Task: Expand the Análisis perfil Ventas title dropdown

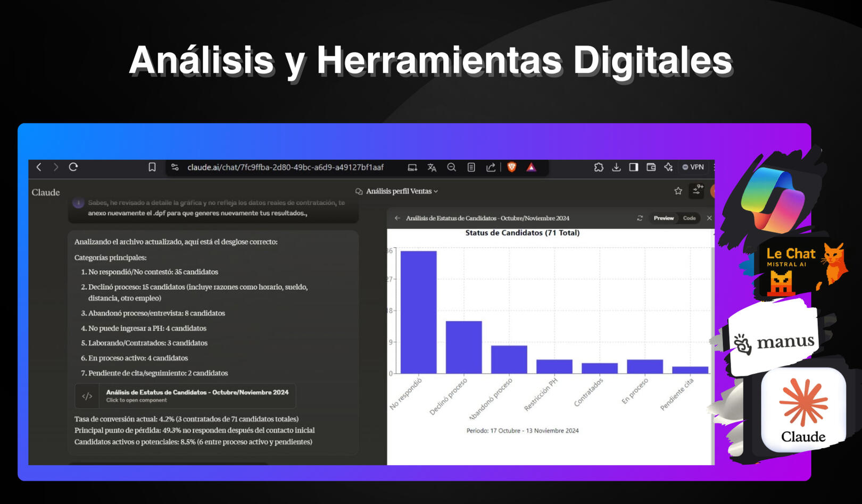Action: pos(435,191)
